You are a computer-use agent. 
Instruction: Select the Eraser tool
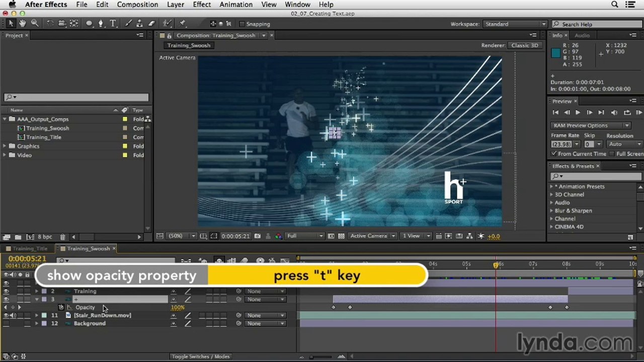[152, 23]
